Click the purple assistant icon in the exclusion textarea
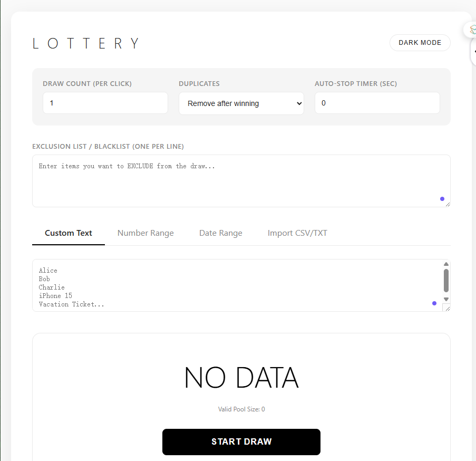This screenshot has width=476, height=461. click(442, 199)
